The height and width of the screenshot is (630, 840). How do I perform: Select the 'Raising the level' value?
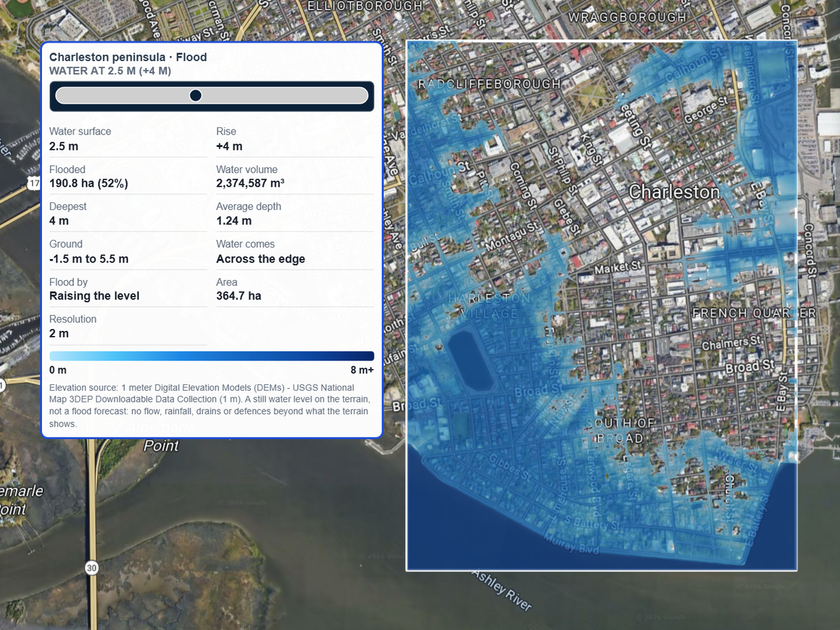pos(94,296)
